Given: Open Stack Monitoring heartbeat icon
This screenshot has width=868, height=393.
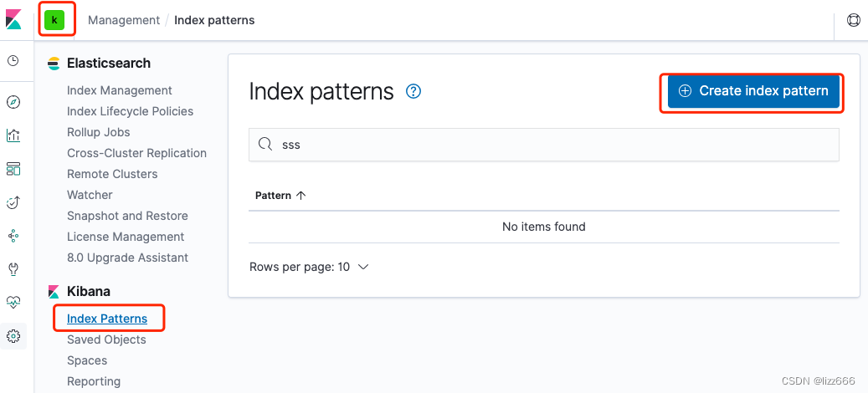Looking at the screenshot, I should click(13, 303).
